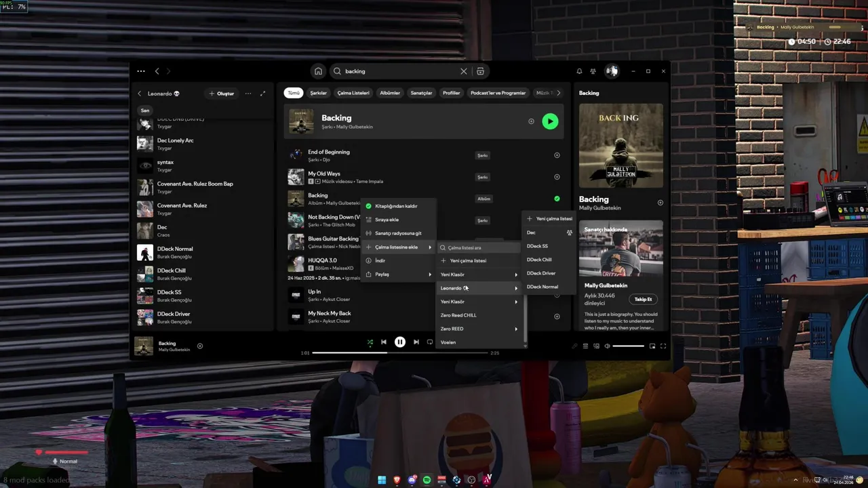The image size is (868, 488).
Task: Select the Albümler filter chip
Action: pos(390,93)
